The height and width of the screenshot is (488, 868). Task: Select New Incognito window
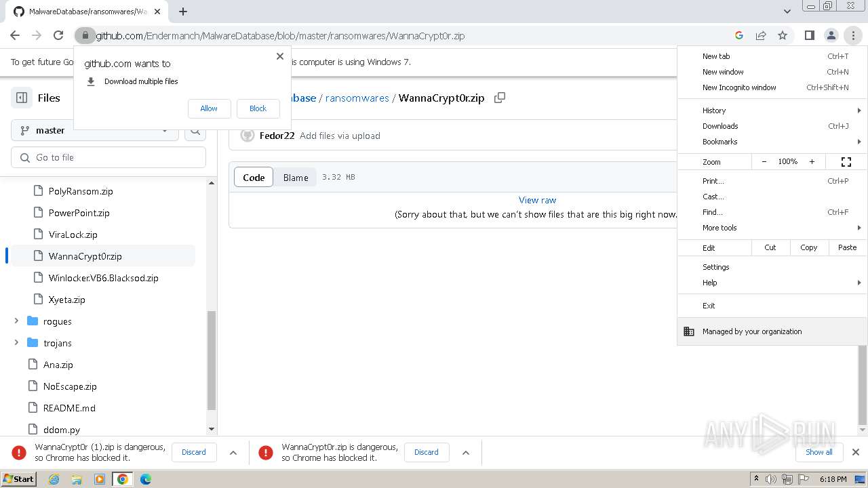tap(772, 87)
